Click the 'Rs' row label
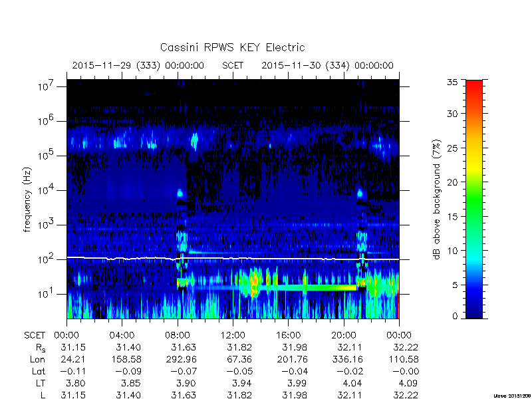This screenshot has height=399, width=532. point(41,348)
